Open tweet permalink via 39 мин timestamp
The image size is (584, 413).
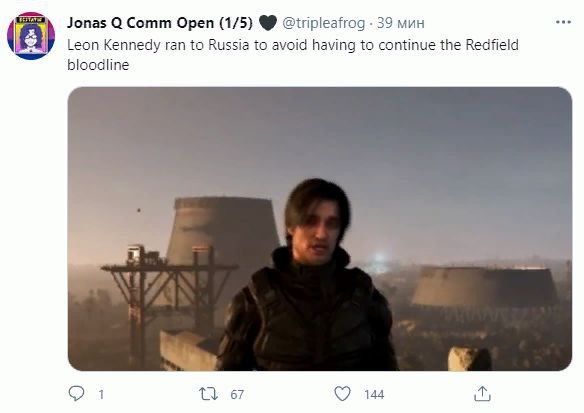pyautogui.click(x=401, y=23)
